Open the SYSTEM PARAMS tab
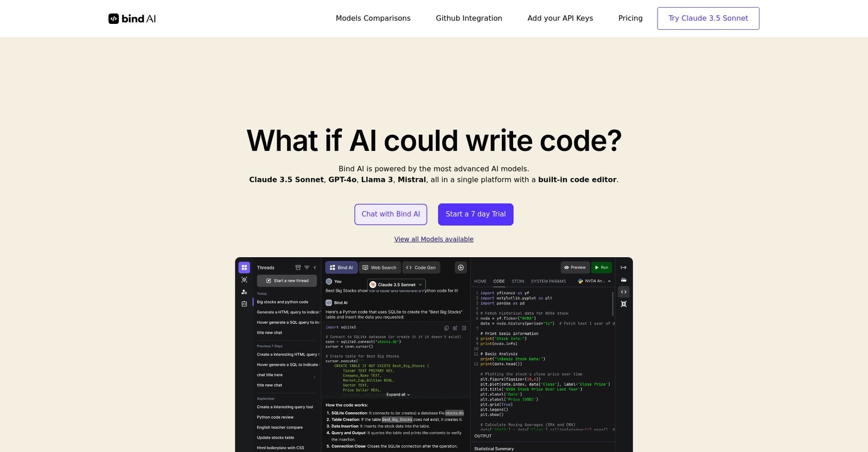Viewport: 868px width, 452px height. pos(548,282)
